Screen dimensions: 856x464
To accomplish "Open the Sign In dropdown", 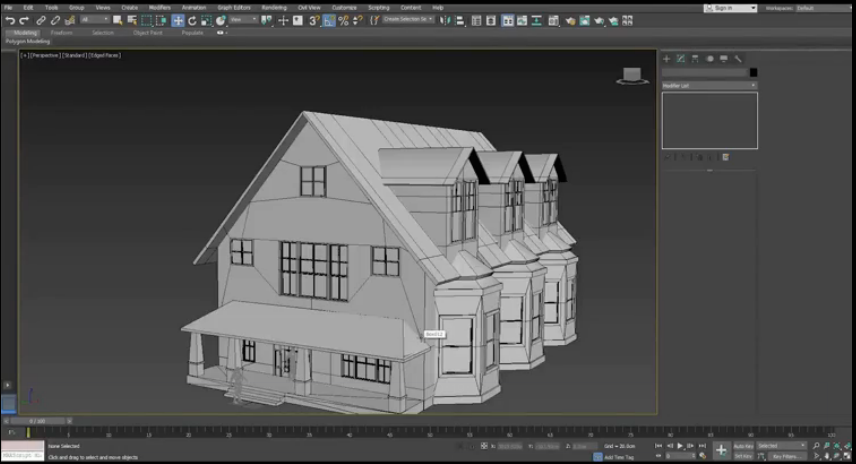I will click(x=730, y=8).
